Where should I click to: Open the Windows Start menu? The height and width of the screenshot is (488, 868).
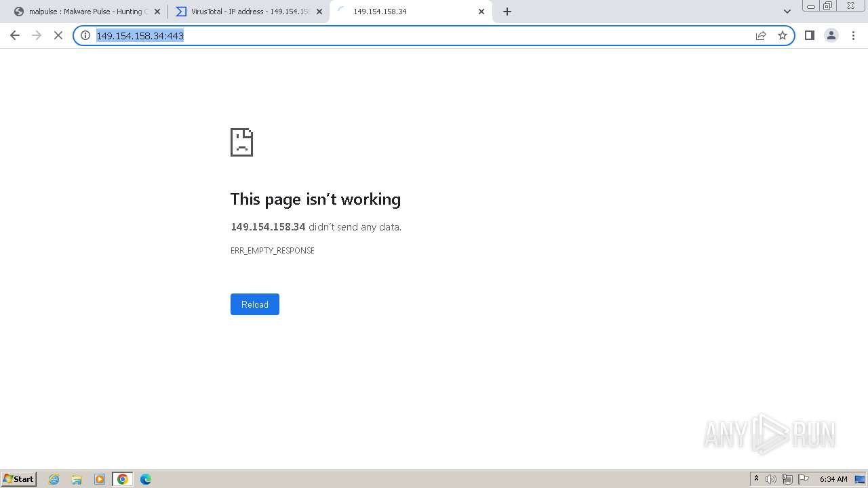point(19,479)
